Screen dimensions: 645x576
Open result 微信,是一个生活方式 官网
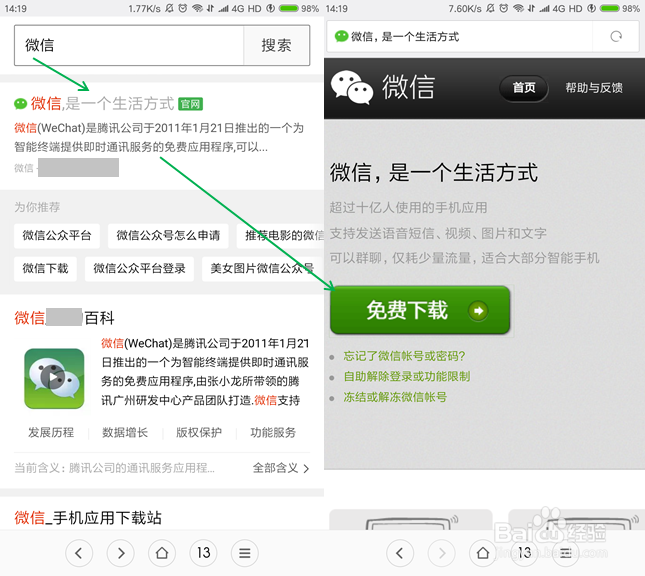click(x=109, y=104)
